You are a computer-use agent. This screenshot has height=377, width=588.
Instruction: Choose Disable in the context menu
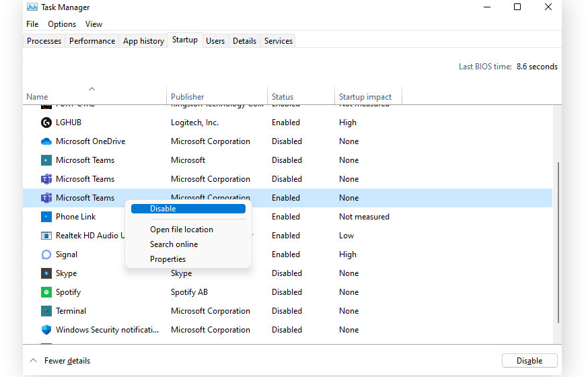click(188, 209)
